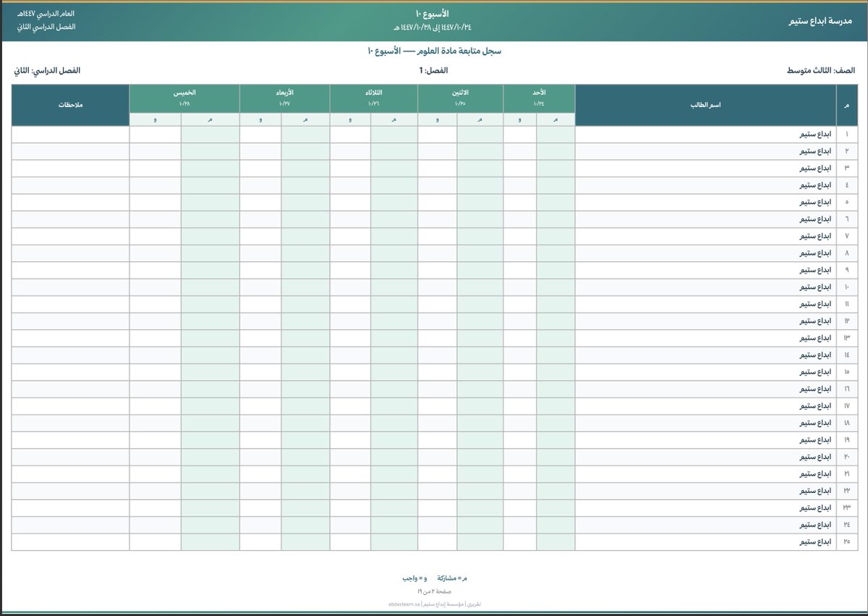Click the date '١٠/٢٨' under الخميس
The height and width of the screenshot is (616, 868).
184,104
